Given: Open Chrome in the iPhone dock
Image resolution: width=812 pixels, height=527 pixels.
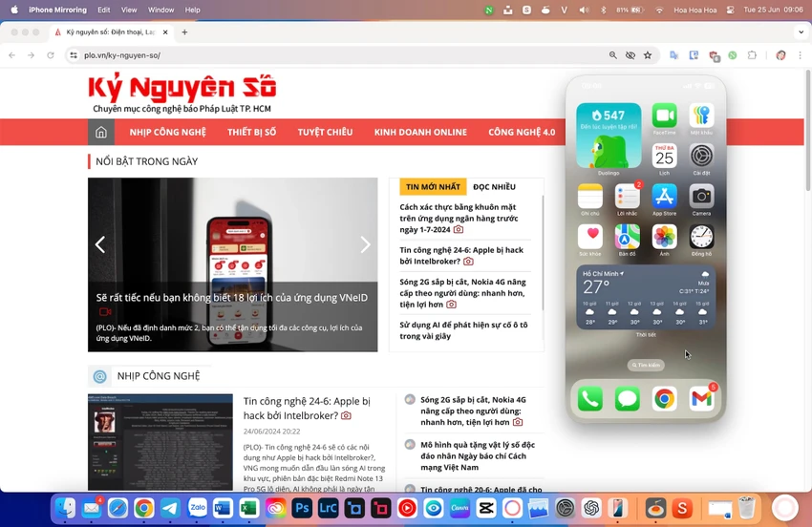Looking at the screenshot, I should 665,399.
